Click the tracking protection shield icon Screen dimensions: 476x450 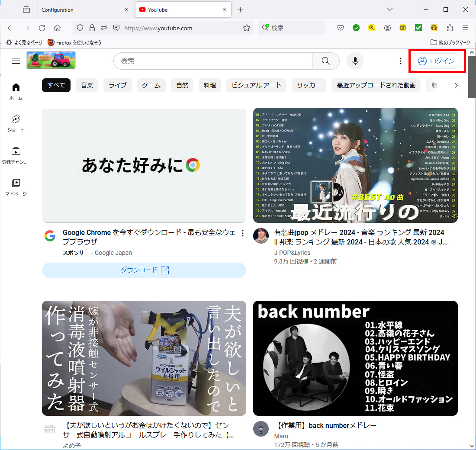click(x=80, y=28)
